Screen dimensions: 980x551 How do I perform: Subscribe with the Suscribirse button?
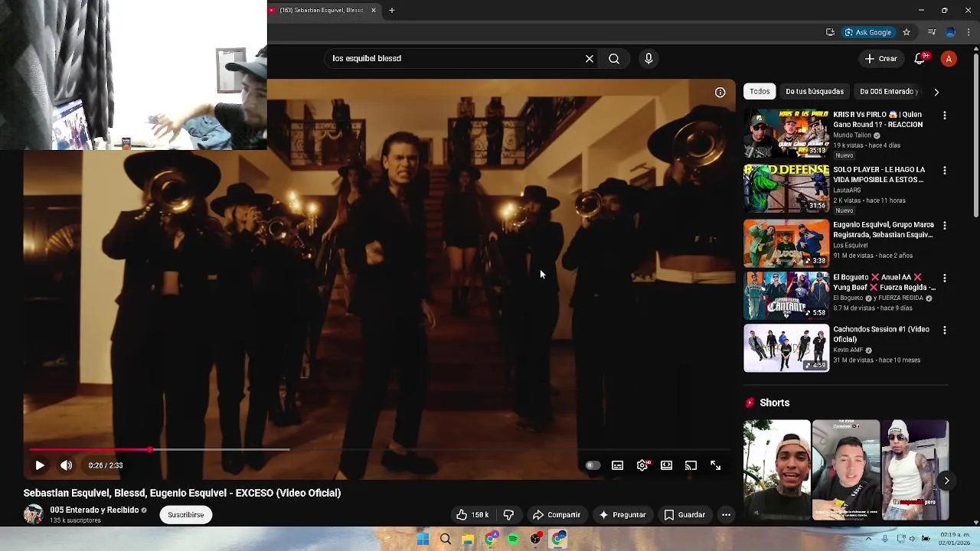(x=186, y=515)
